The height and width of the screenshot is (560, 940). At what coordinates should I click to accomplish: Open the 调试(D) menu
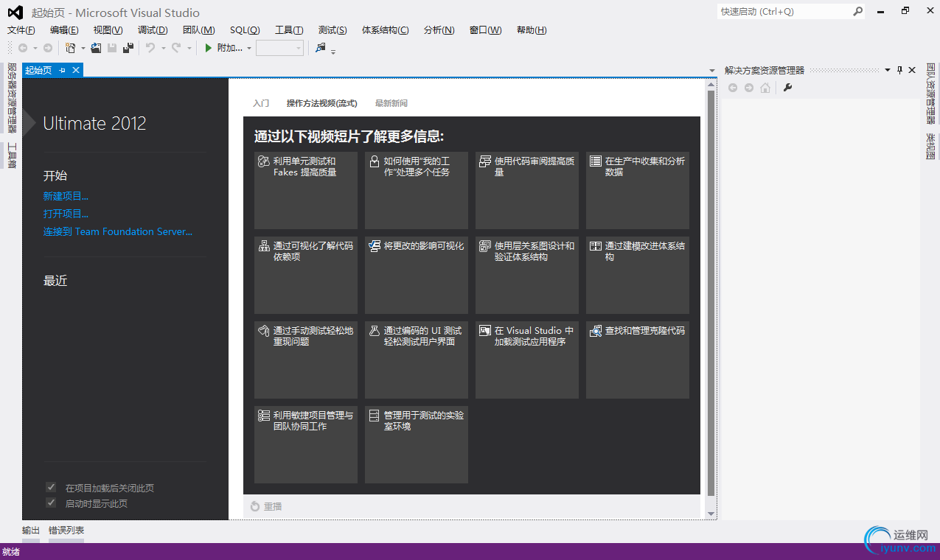pos(153,30)
